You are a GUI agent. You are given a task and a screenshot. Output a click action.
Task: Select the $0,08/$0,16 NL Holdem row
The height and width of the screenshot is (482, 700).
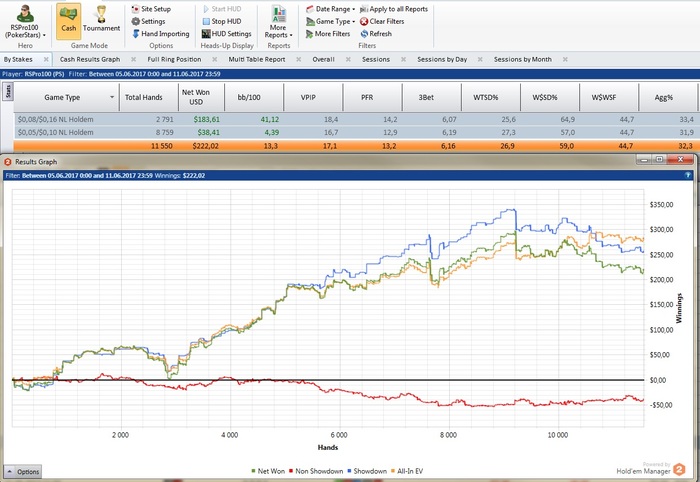355,119
